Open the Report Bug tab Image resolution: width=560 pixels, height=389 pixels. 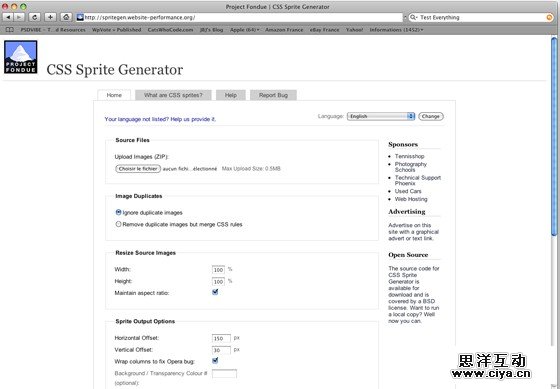coord(273,95)
